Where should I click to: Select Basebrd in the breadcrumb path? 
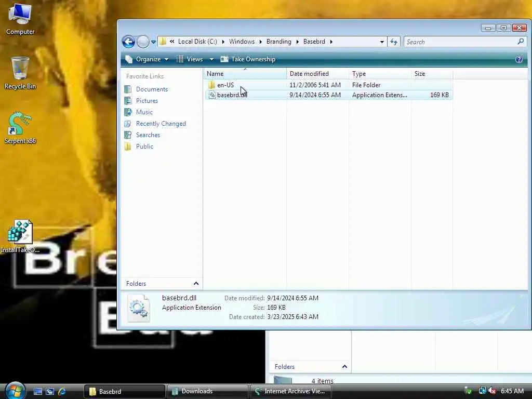[x=314, y=42]
